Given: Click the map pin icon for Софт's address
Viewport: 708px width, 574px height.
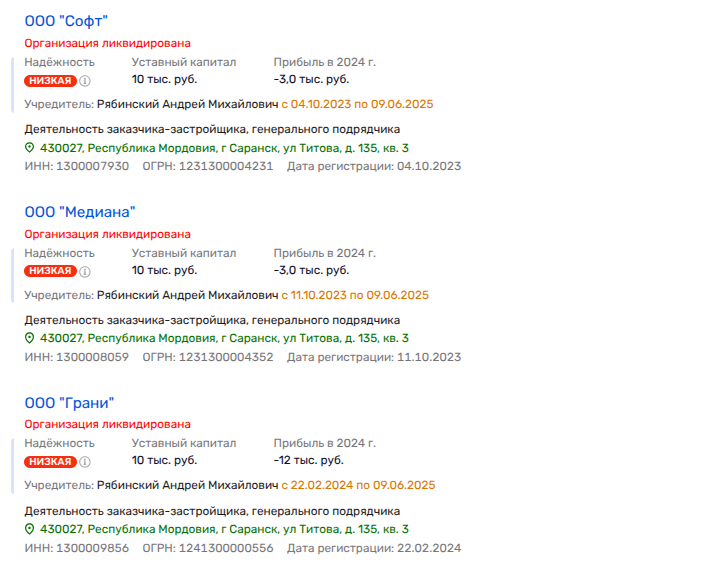Looking at the screenshot, I should click(x=30, y=148).
